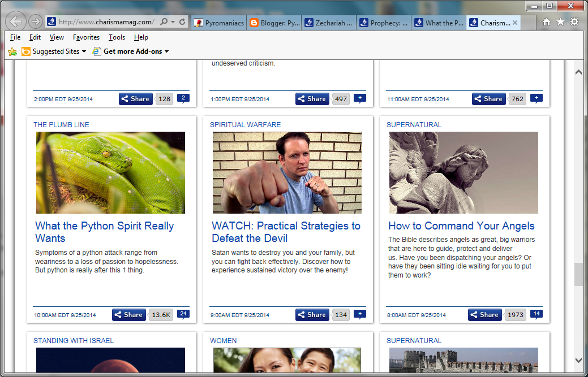Open Favorites star icon at top right
Image resolution: width=588 pixels, height=377 pixels.
tap(560, 22)
